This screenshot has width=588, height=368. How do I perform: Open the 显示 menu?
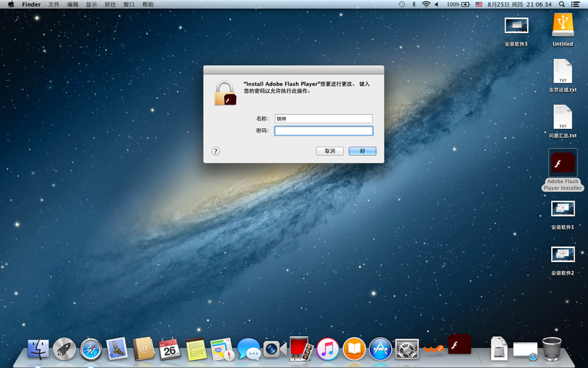(x=91, y=4)
